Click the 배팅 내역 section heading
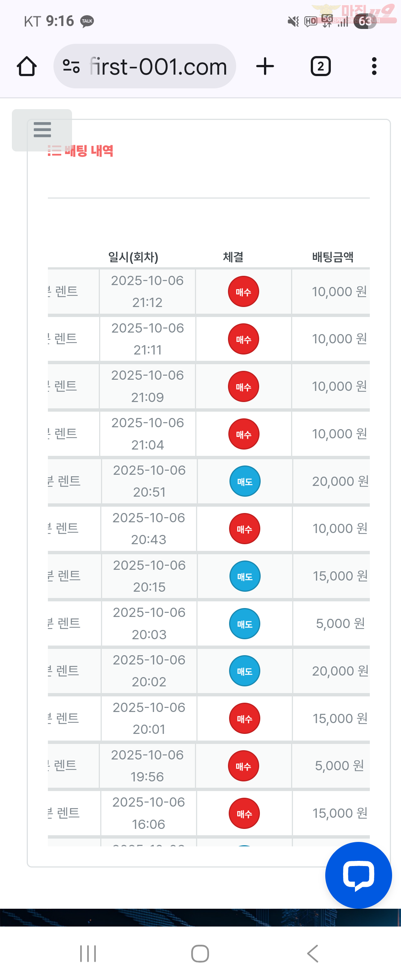Screen dimensions: 401x980 pos(88,151)
